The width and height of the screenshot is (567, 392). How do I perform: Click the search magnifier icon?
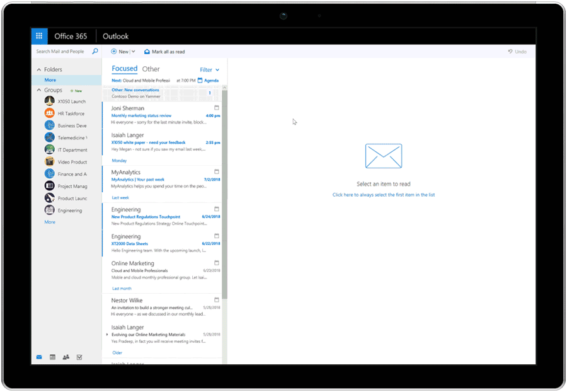pyautogui.click(x=94, y=51)
